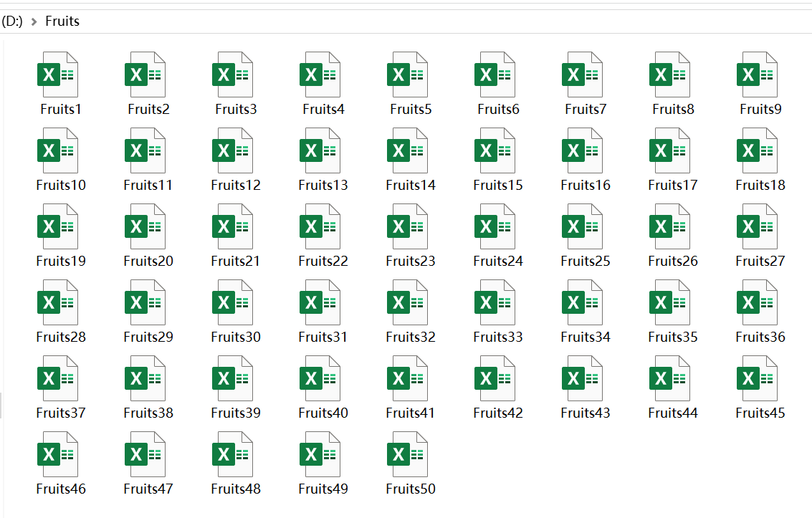Screen dimensions: 812x518
Task: Select the Fruits1 Excel file icon
Action: coord(57,75)
